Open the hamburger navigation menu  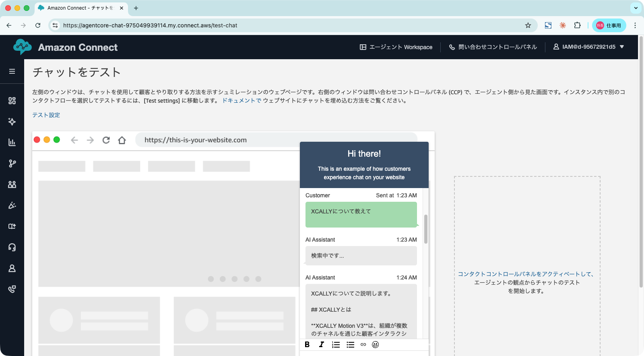point(12,71)
